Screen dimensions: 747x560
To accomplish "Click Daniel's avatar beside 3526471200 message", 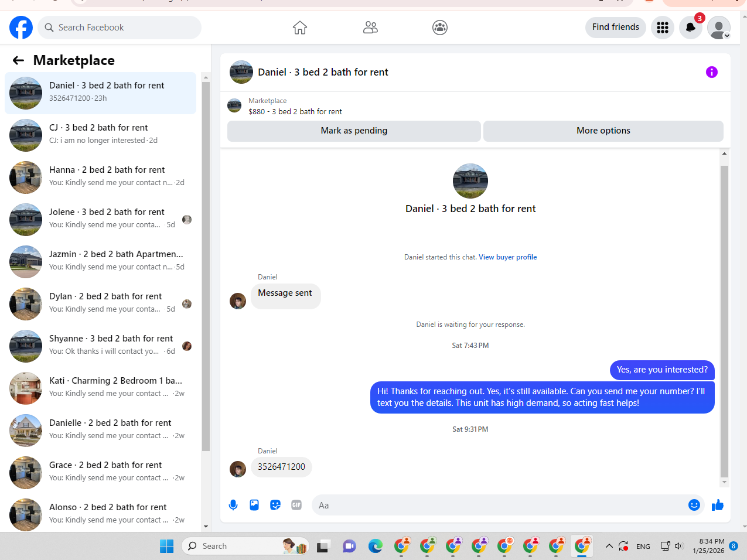I will (238, 469).
